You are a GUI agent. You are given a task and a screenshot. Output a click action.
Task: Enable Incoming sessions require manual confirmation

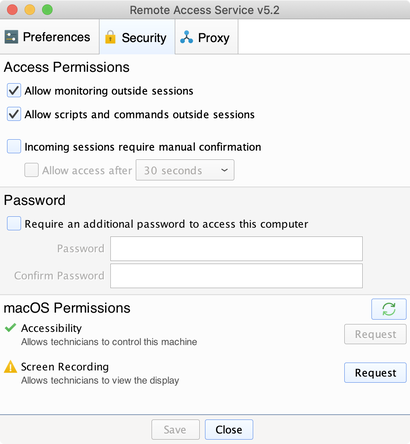click(14, 146)
